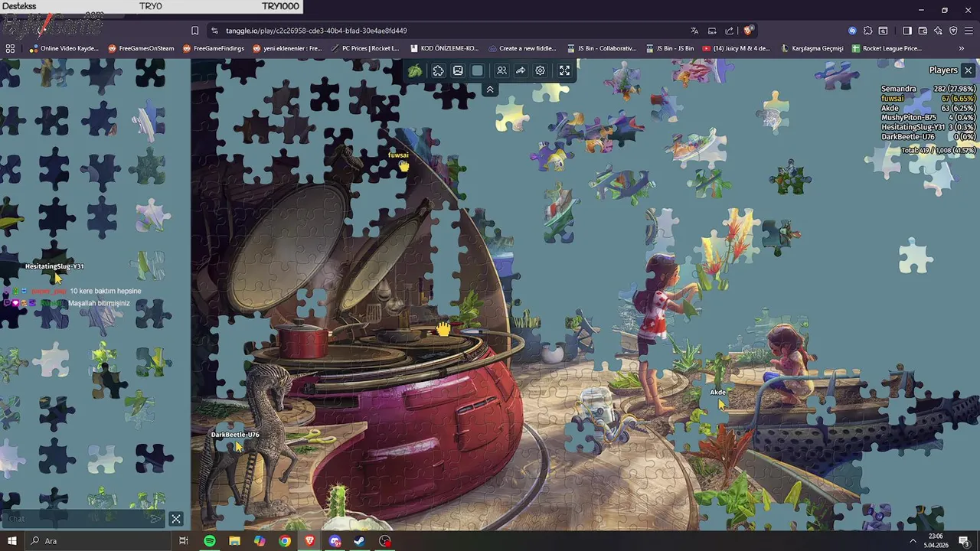Open the browser extensions puzzle icon
980x551 pixels.
pyautogui.click(x=867, y=31)
